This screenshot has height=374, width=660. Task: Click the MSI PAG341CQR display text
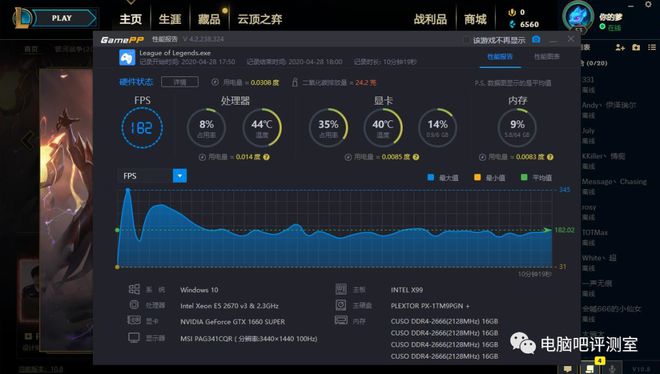[248, 339]
